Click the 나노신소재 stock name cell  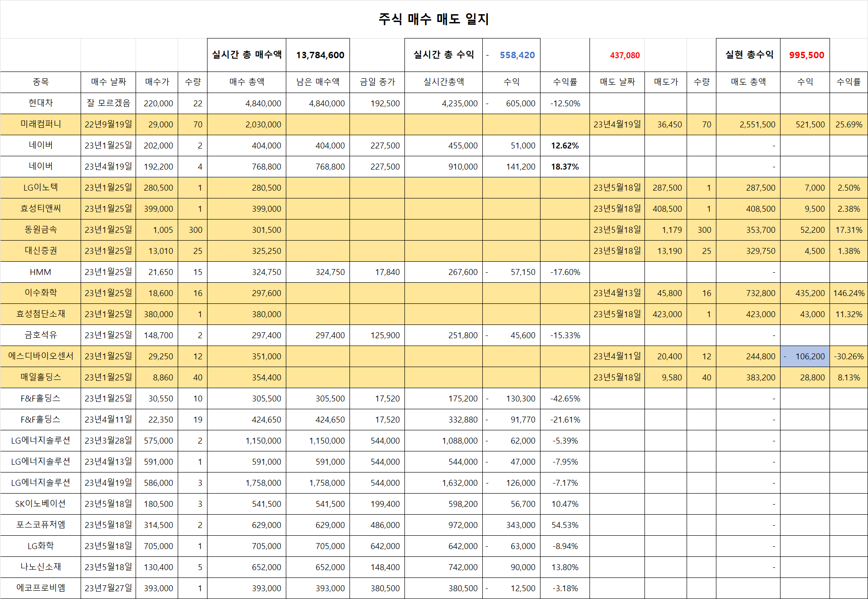[x=40, y=567]
